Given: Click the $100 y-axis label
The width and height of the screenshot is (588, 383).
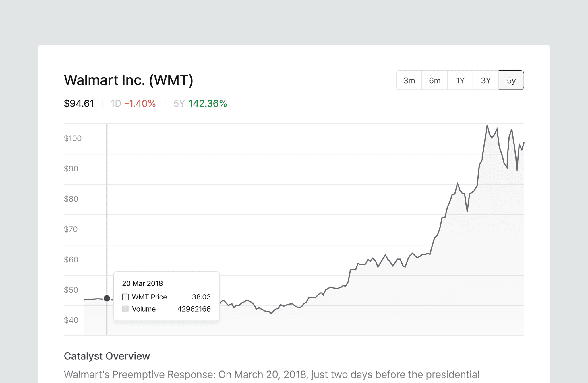Looking at the screenshot, I should (x=73, y=138).
